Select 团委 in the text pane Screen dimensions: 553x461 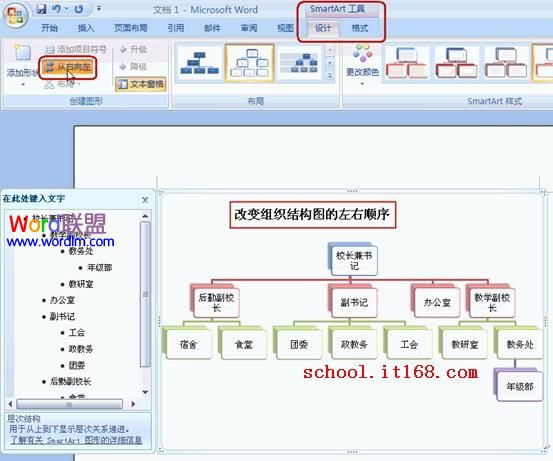pos(77,365)
